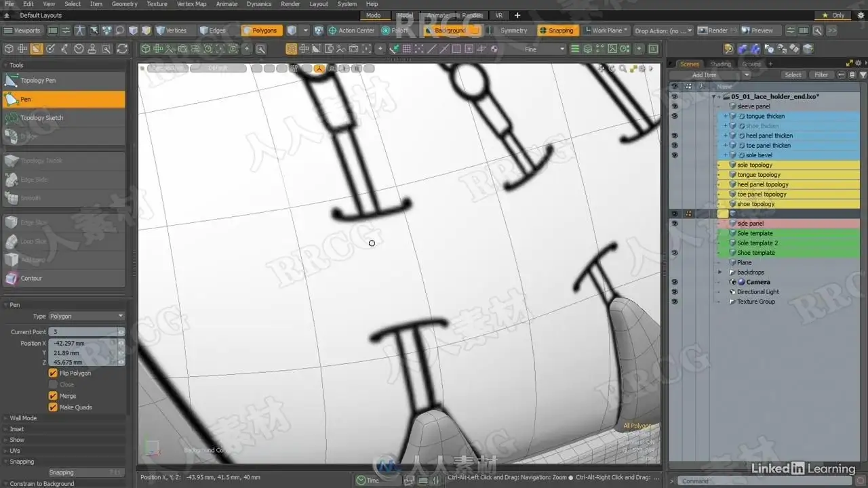Open the Work Plane dropdown
The image size is (868, 488).
tap(605, 30)
